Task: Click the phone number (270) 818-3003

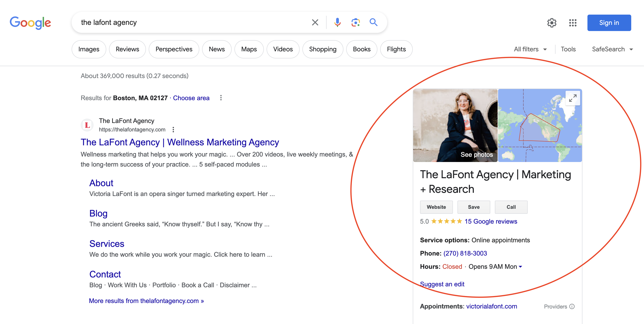Action: point(465,253)
